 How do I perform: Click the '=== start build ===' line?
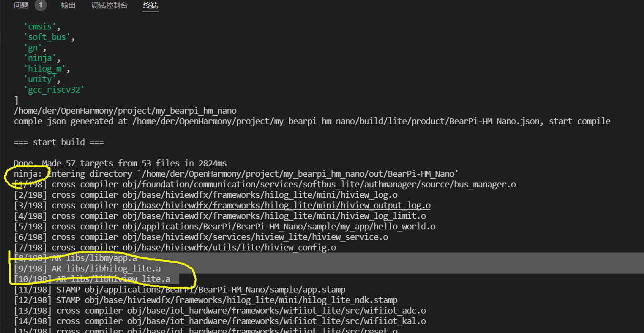coord(59,142)
